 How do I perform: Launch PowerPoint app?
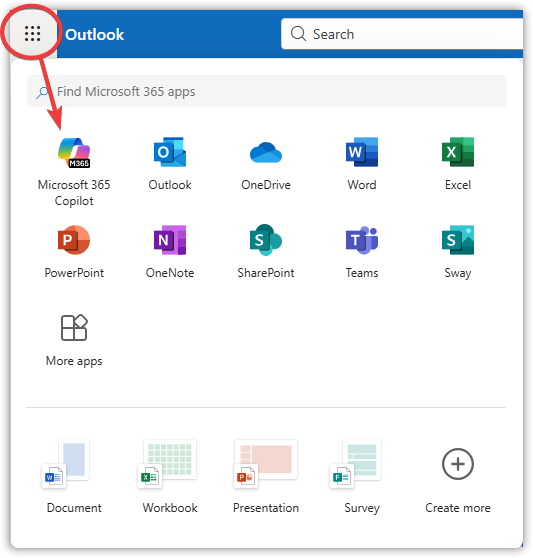coord(74,252)
